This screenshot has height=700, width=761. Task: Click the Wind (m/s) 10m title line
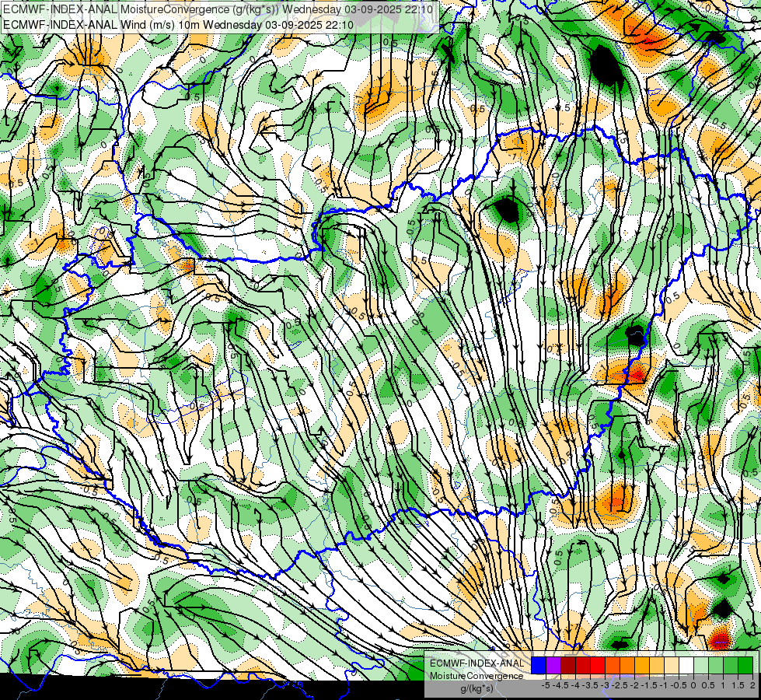(x=178, y=24)
